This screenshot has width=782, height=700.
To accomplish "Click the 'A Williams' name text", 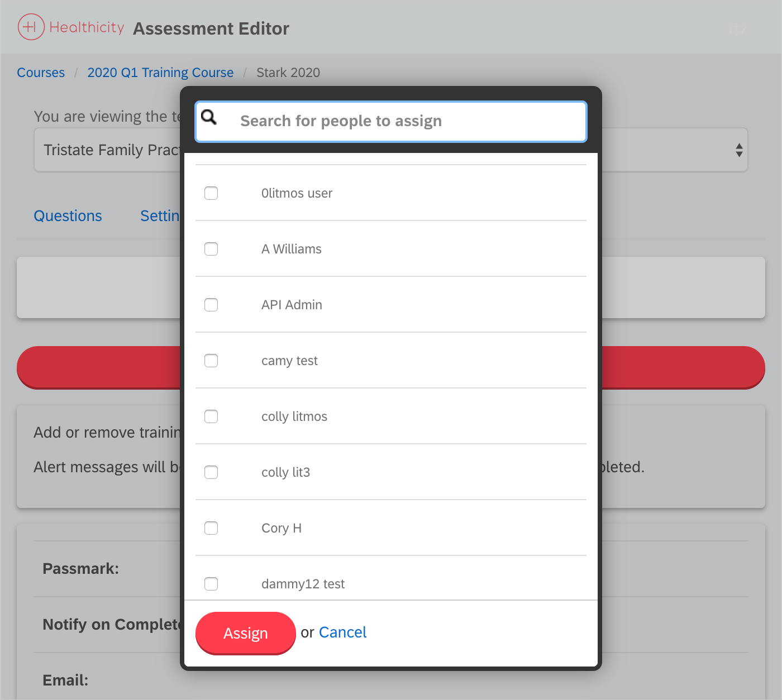I will pos(292,249).
